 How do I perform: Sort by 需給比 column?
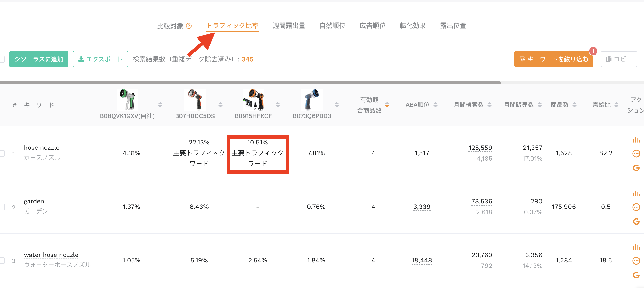[616, 105]
